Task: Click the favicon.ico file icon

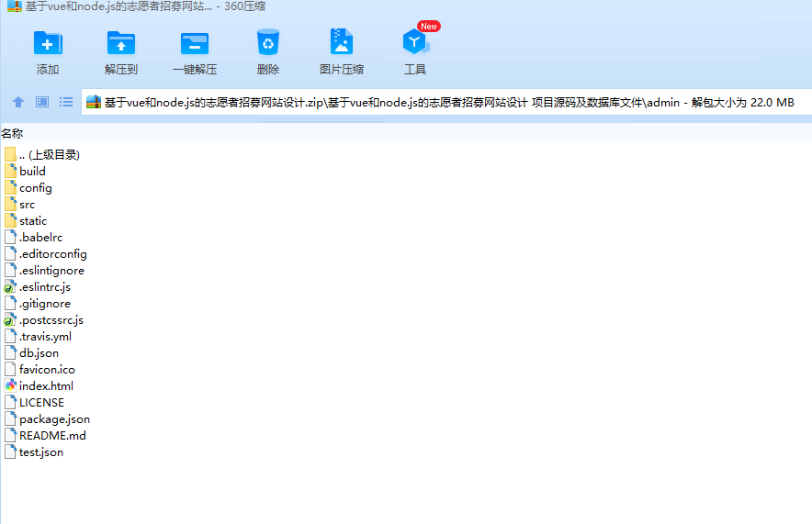Action: point(10,369)
